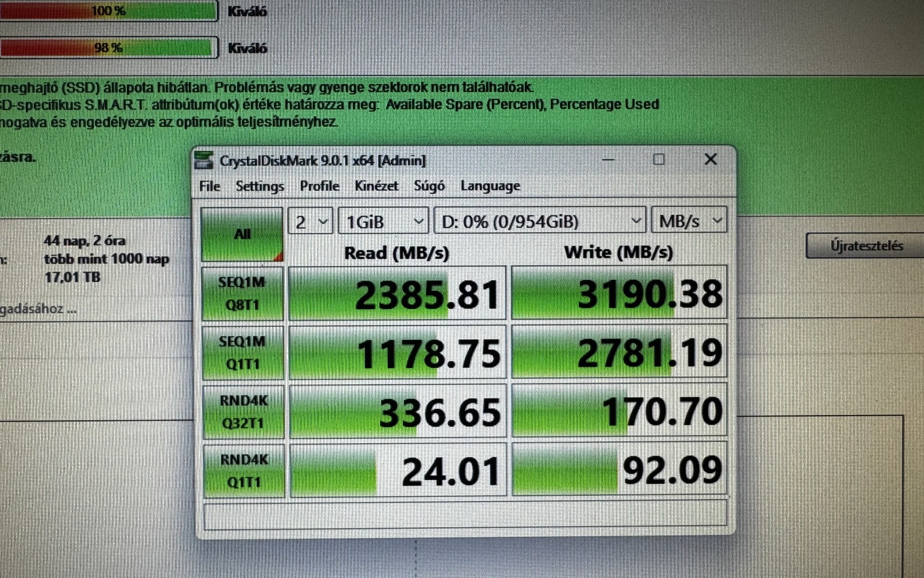Open the 1GiB test size dropdown
Image resolution: width=924 pixels, height=578 pixels.
pyautogui.click(x=383, y=221)
